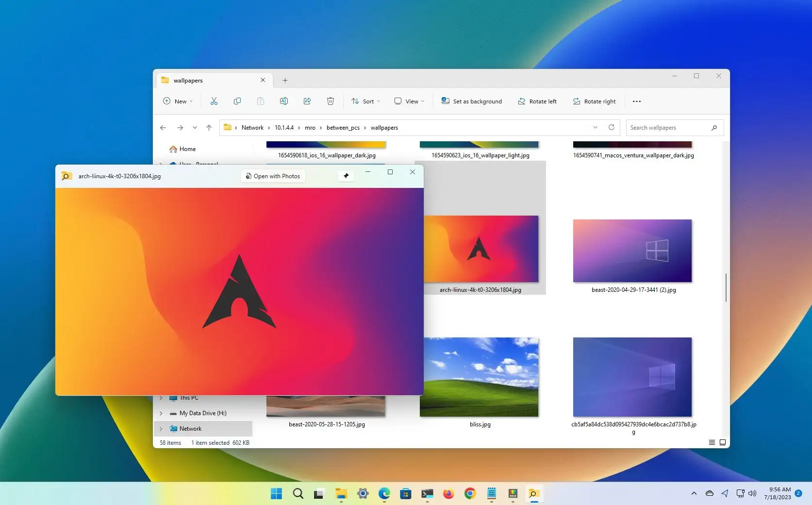The height and width of the screenshot is (505, 812).
Task: Click Open with Photos
Action: (x=272, y=176)
